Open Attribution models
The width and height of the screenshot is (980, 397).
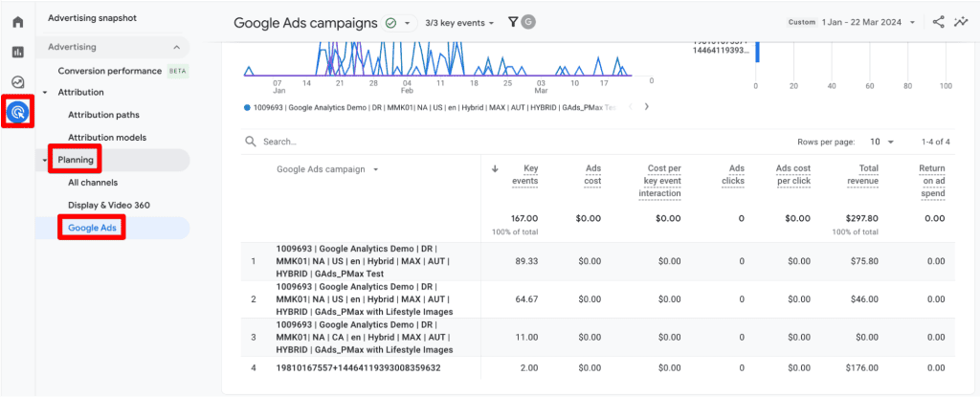coord(107,138)
